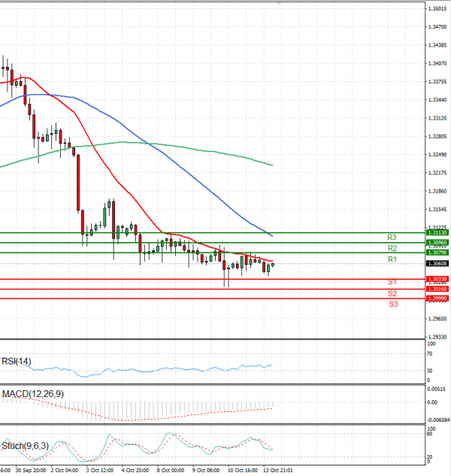Click the 1.29650 price axis value

[437, 319]
